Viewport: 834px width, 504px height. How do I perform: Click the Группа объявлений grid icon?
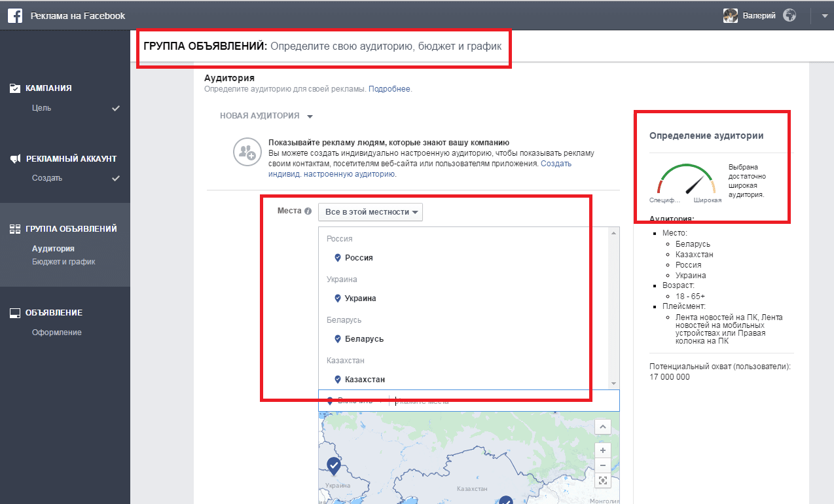click(14, 229)
